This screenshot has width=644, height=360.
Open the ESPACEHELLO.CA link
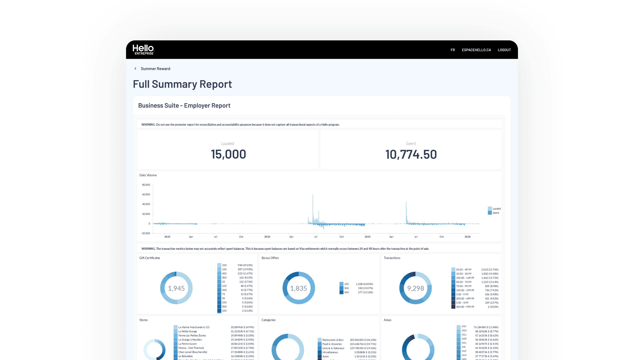476,50
